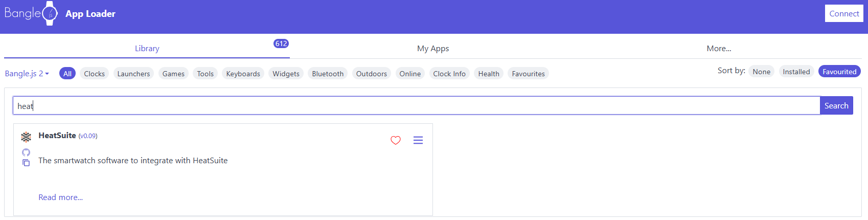Filter apps by Games
The height and width of the screenshot is (220, 868).
click(x=173, y=74)
